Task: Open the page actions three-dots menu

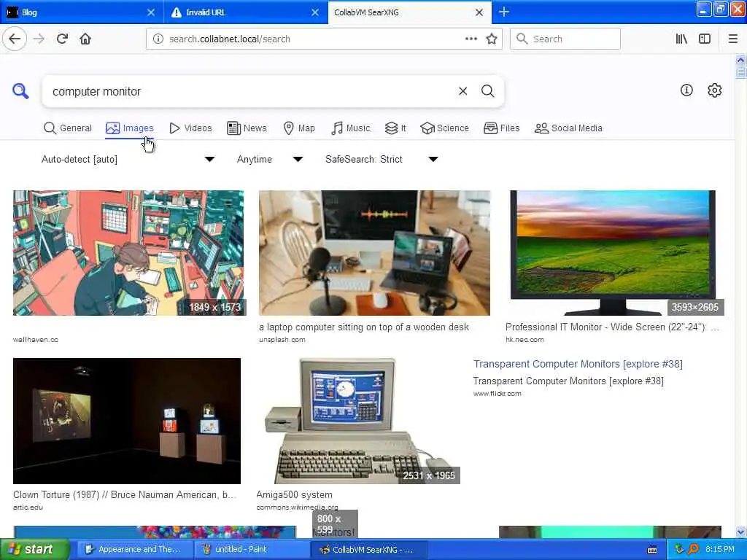Action: click(471, 39)
